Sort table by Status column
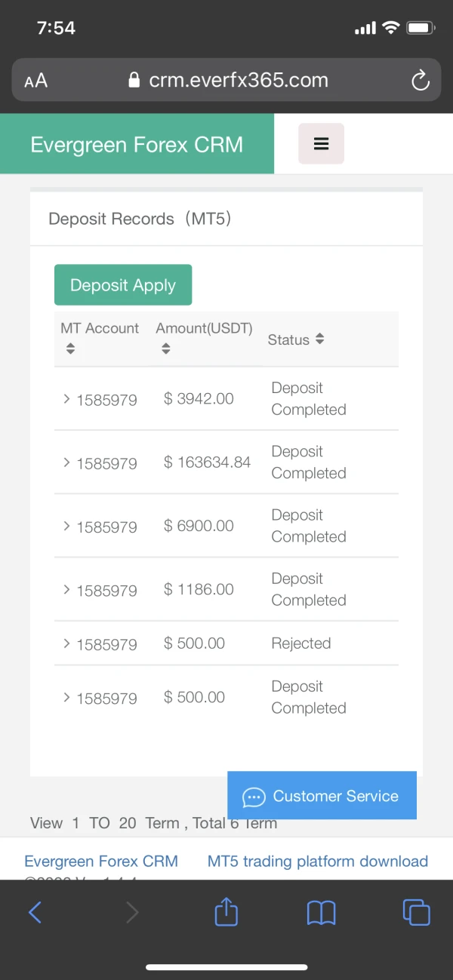Image resolution: width=453 pixels, height=980 pixels. 319,339
